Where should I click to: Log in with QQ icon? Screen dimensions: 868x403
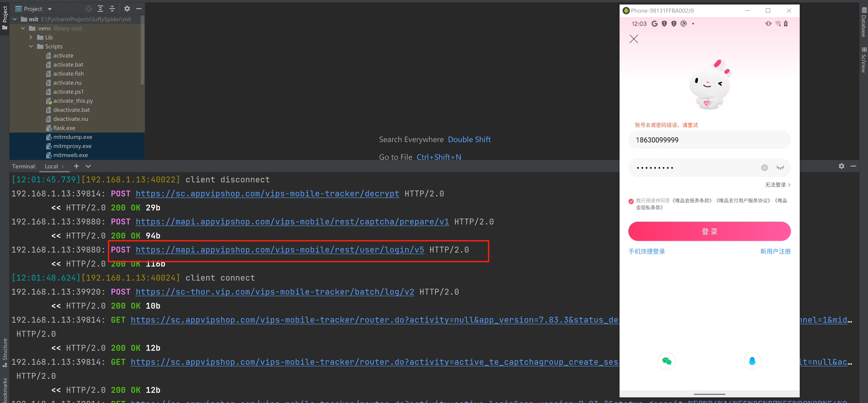pos(752,361)
